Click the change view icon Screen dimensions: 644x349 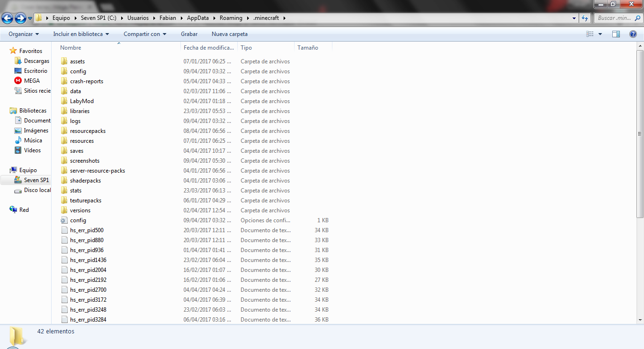(x=590, y=34)
